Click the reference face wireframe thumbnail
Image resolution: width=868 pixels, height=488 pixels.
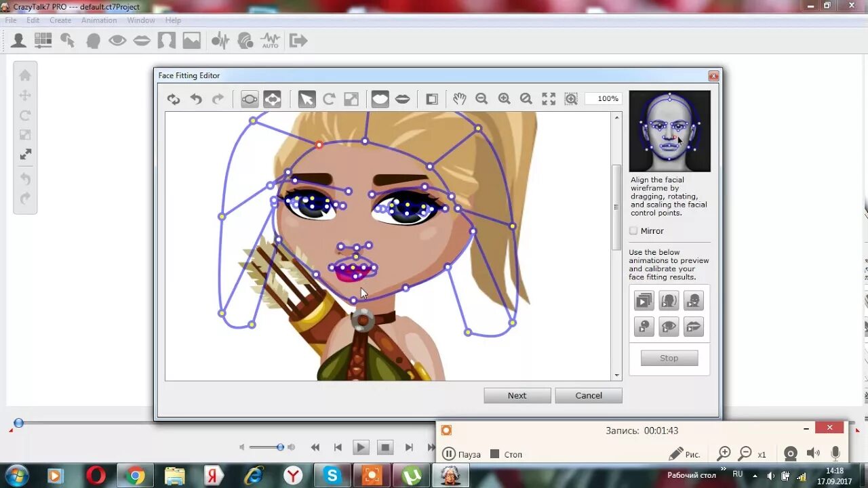click(669, 131)
